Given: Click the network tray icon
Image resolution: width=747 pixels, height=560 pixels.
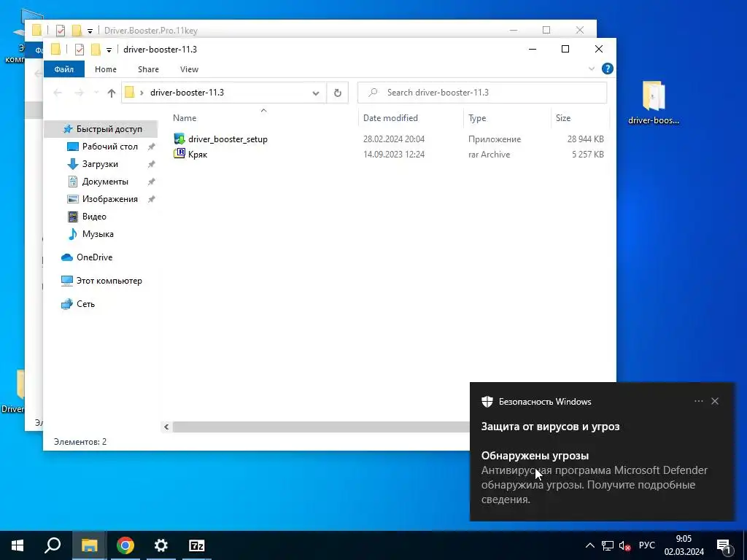Looking at the screenshot, I should [608, 545].
